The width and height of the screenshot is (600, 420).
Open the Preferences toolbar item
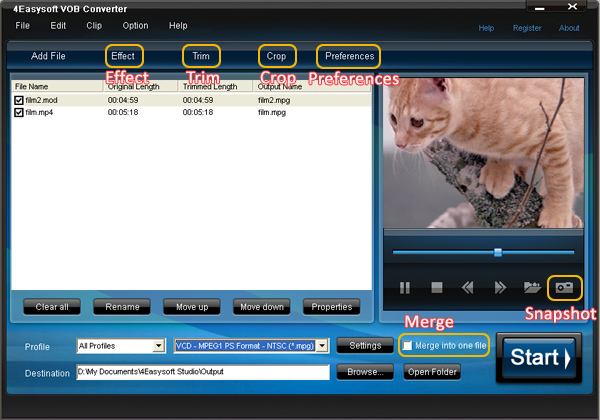349,56
